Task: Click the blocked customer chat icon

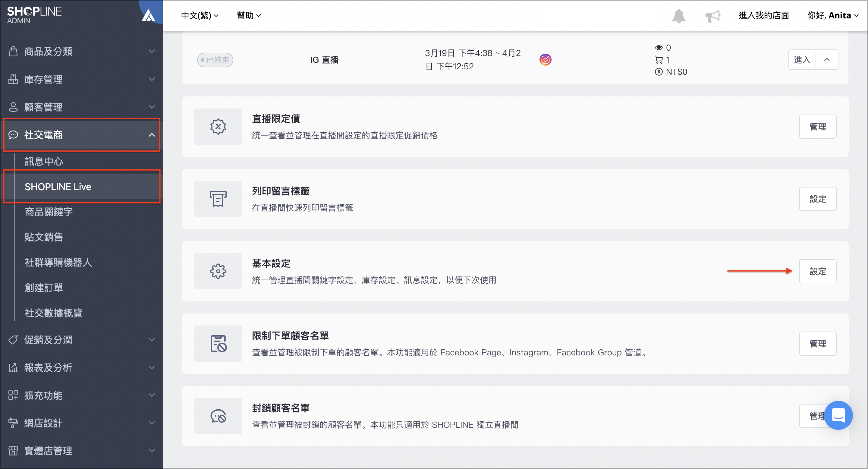Action: pos(218,416)
